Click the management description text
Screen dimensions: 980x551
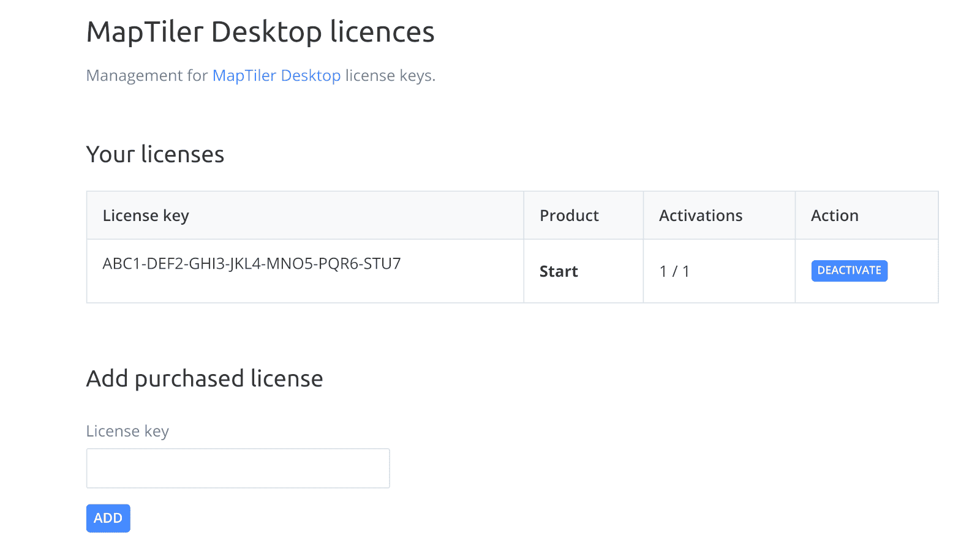[261, 75]
